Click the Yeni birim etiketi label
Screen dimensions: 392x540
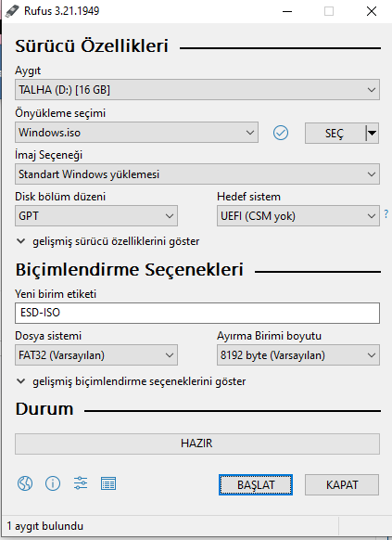click(x=56, y=294)
